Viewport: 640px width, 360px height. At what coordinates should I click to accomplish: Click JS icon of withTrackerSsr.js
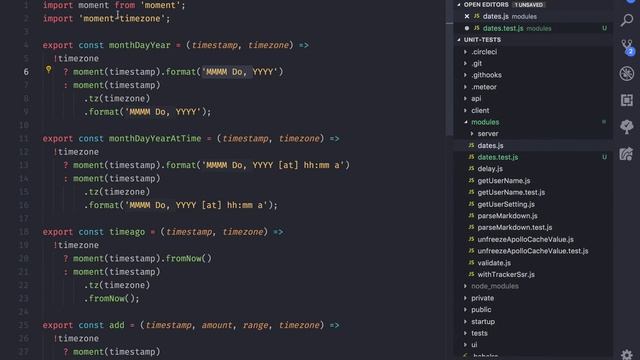click(471, 274)
